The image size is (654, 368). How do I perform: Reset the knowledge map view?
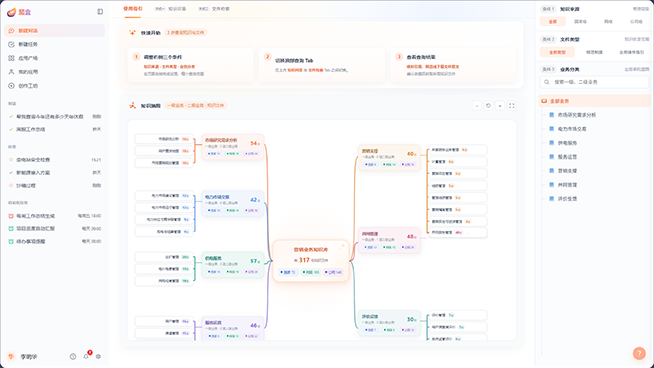pos(488,106)
